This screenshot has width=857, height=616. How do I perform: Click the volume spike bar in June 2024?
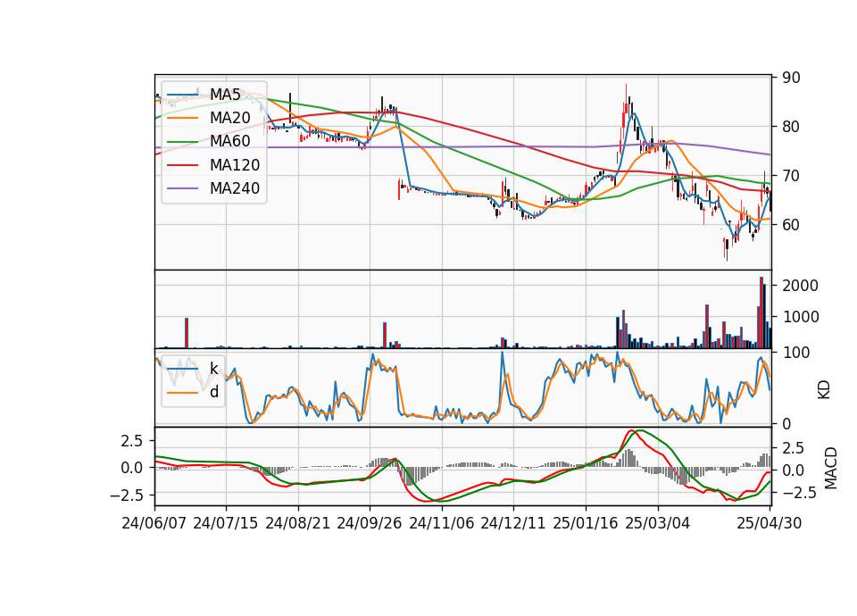(187, 333)
